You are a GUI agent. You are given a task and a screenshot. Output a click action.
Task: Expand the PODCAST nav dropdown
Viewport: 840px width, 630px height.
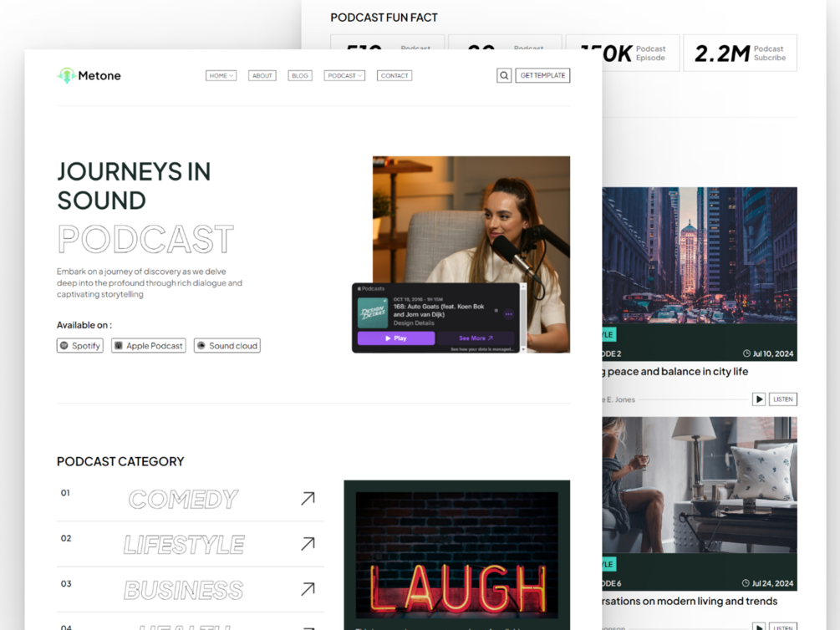(x=344, y=75)
